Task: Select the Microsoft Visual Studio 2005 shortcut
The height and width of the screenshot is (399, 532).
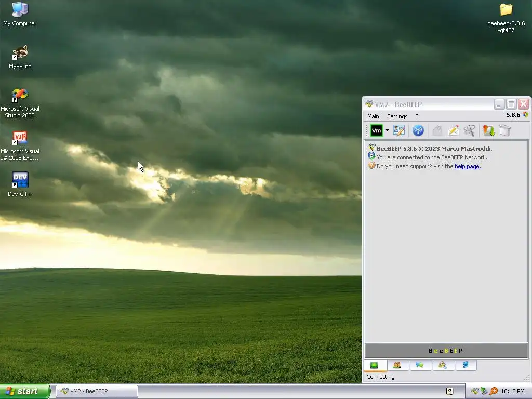Action: (x=20, y=103)
